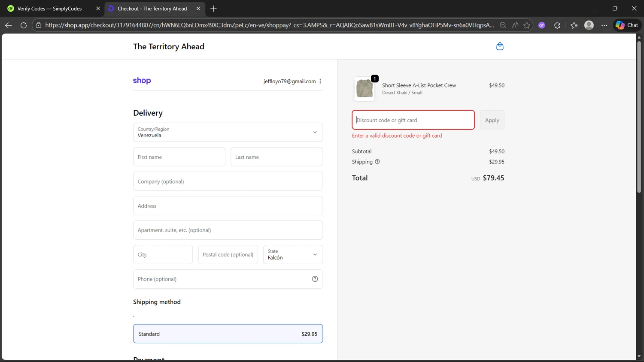Click the zoom magnifier icon in address bar
Viewport: 644px width, 362px height.
click(x=503, y=25)
